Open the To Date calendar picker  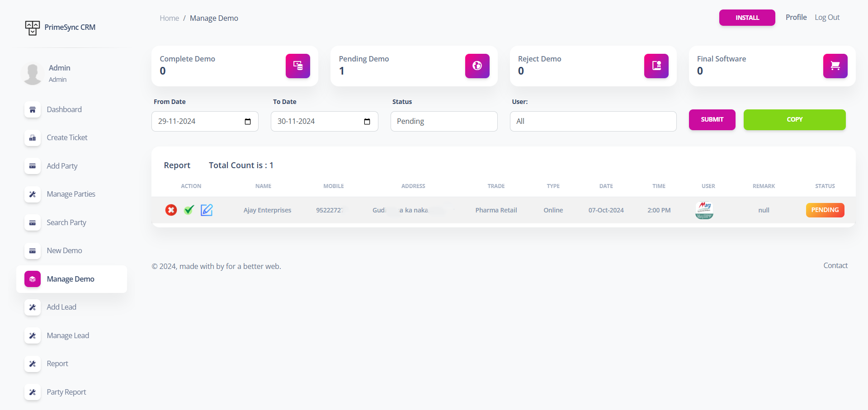[x=367, y=122]
